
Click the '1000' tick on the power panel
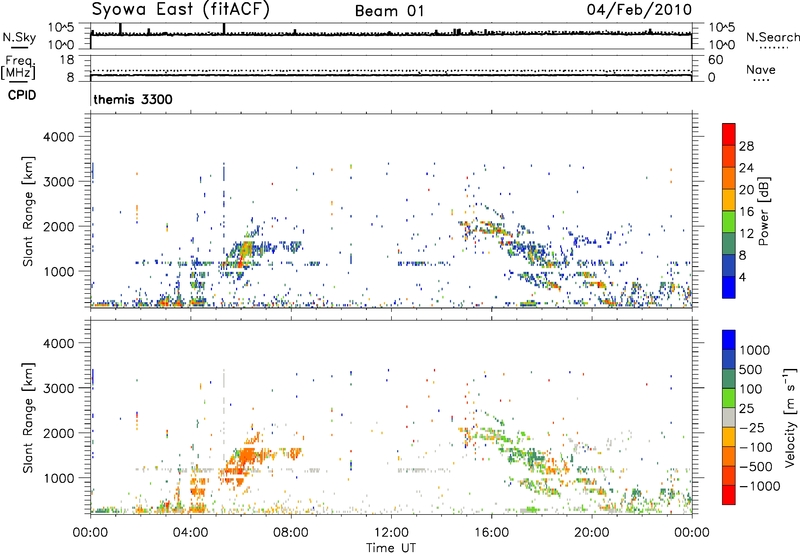click(x=58, y=271)
